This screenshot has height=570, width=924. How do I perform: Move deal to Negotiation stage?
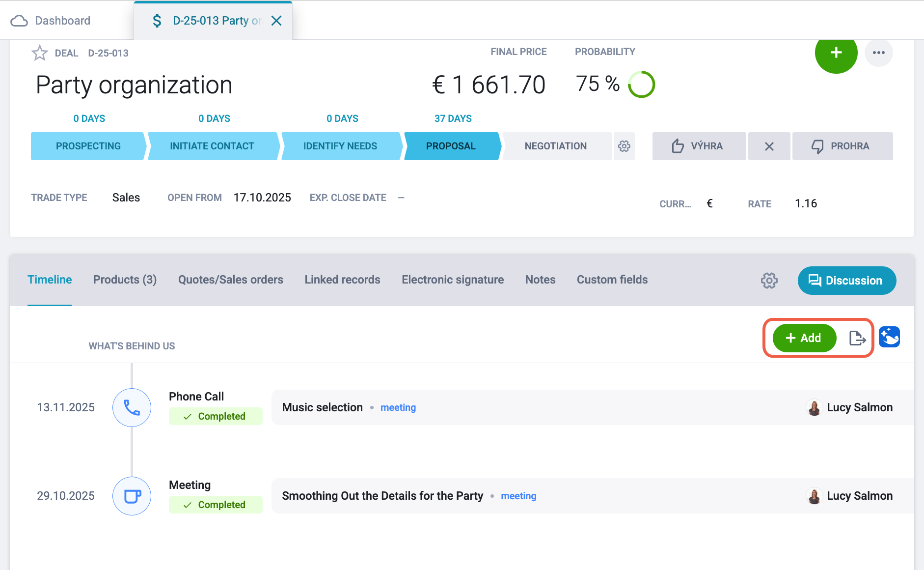556,146
